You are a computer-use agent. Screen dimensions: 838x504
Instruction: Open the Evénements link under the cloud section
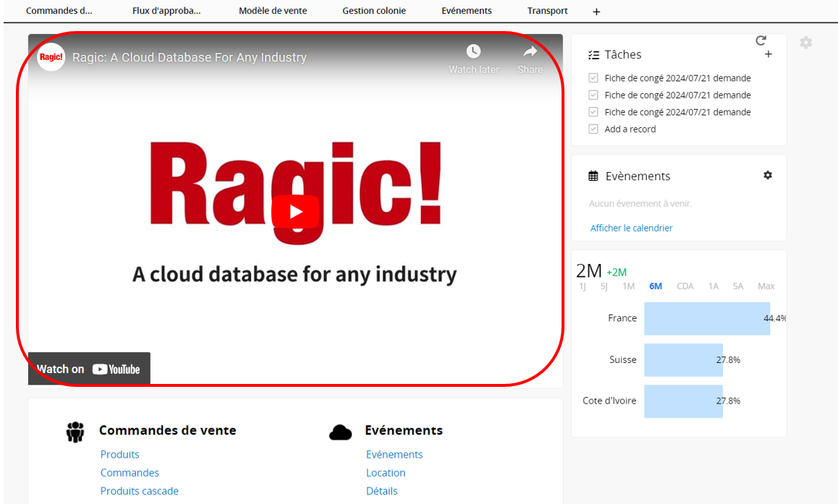394,454
